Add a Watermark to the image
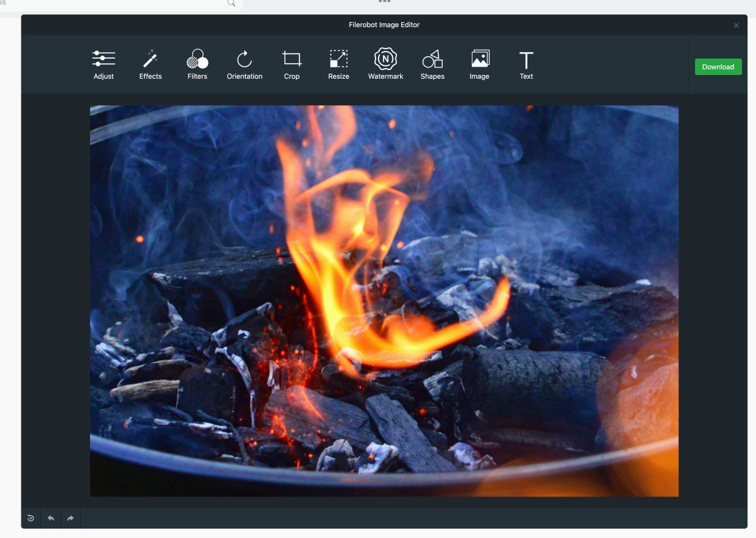The image size is (756, 538). click(x=386, y=65)
